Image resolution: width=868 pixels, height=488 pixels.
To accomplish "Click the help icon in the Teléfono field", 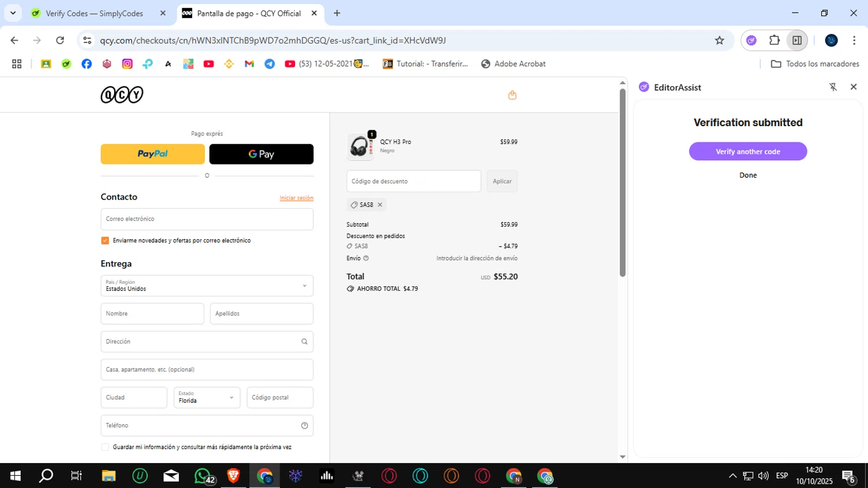I will point(304,425).
